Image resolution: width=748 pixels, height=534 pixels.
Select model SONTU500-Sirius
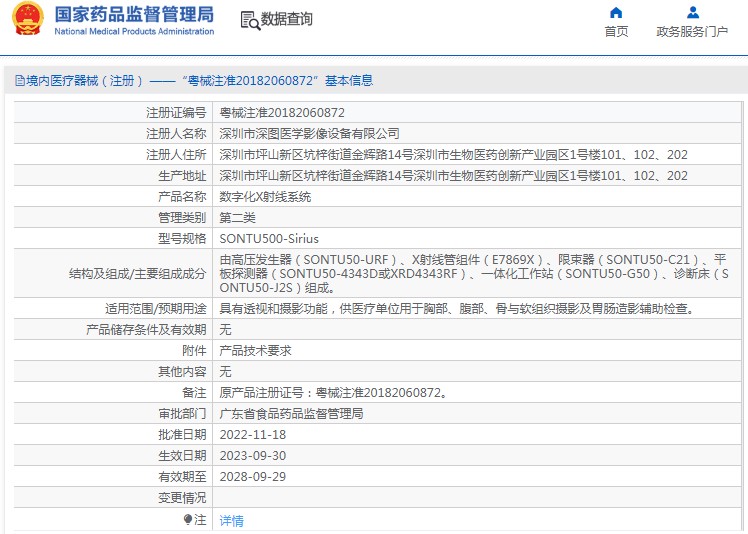tap(269, 239)
